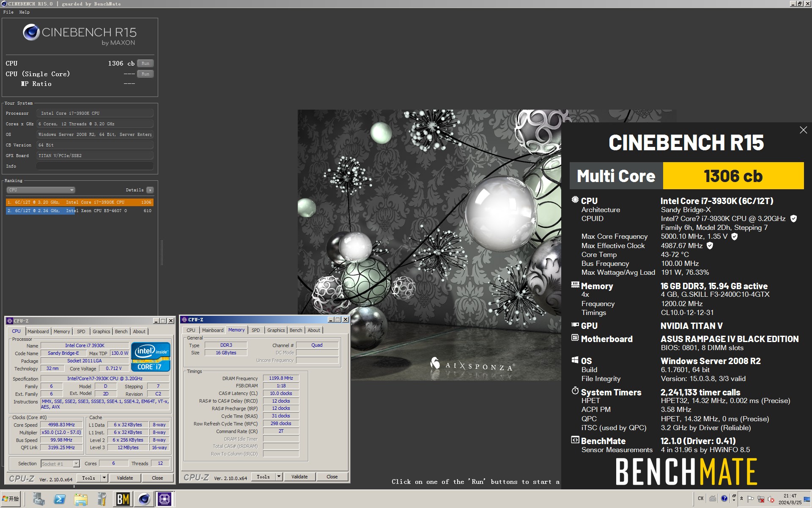Viewport: 812px width, 508px height.
Task: Click the CPUID verified shield icon
Action: 793,219
